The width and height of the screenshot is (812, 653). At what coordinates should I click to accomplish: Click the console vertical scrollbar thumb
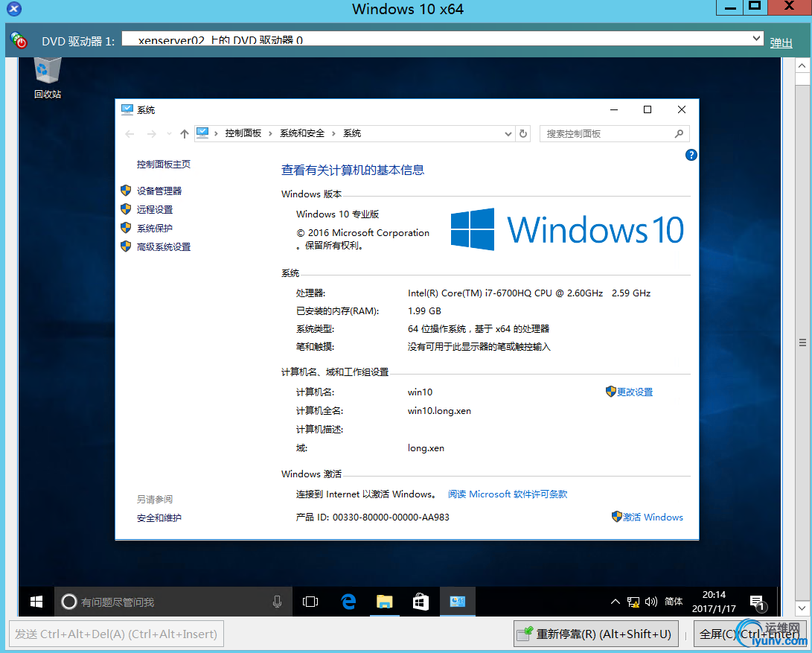(802, 343)
